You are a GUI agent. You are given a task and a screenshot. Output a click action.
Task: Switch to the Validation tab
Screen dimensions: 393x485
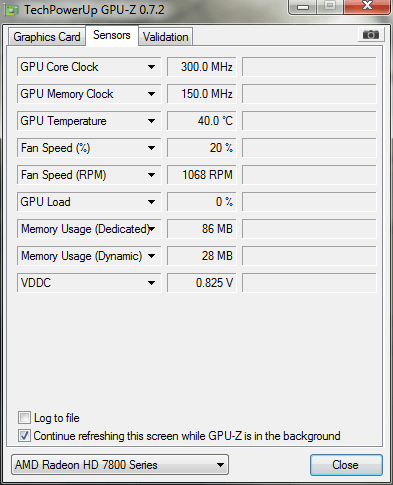pos(165,37)
